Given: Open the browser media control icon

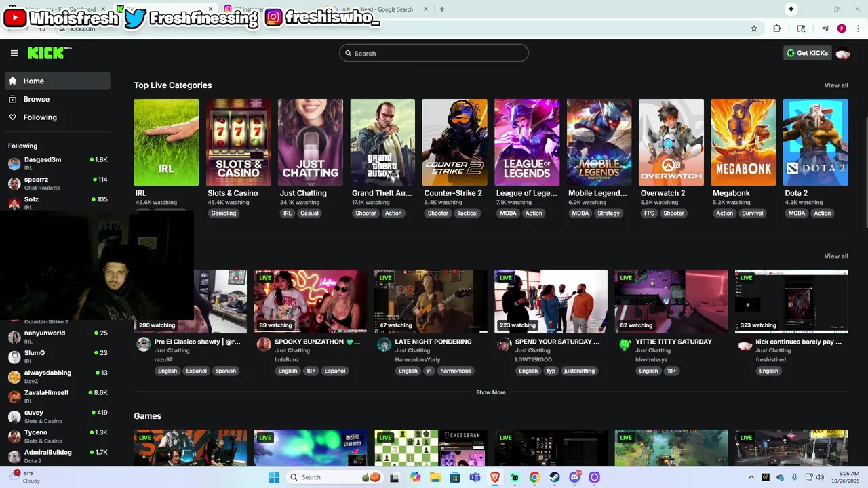Looking at the screenshot, I should click(825, 28).
